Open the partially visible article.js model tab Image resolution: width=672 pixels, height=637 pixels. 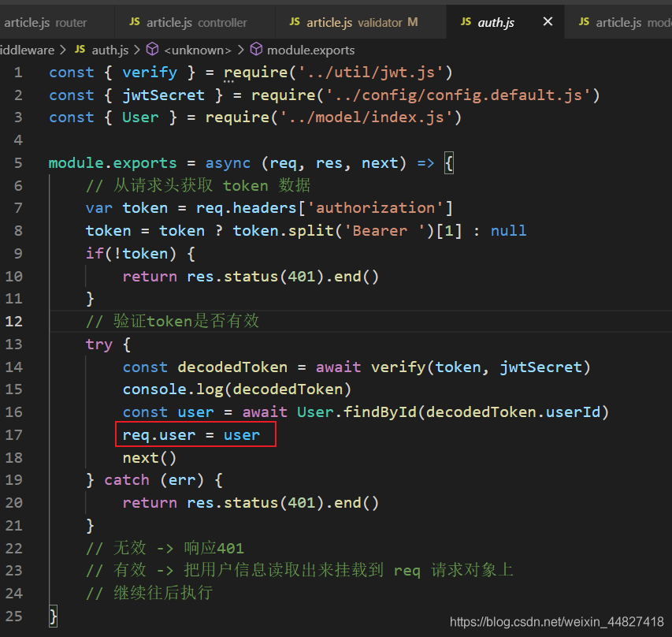[x=619, y=22]
